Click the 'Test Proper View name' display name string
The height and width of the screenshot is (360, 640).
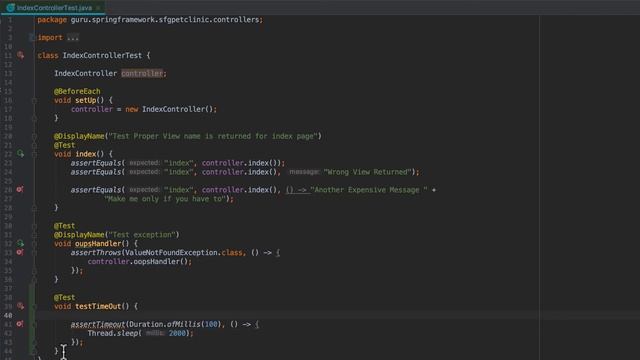[213, 136]
